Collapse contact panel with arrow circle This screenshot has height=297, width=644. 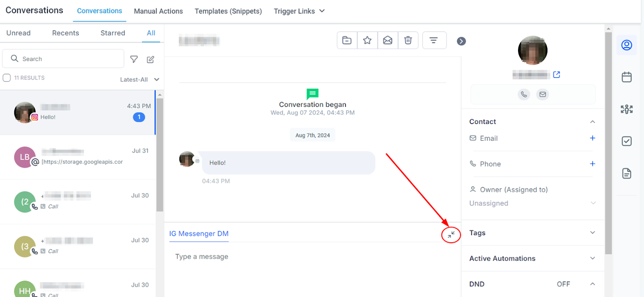(461, 41)
